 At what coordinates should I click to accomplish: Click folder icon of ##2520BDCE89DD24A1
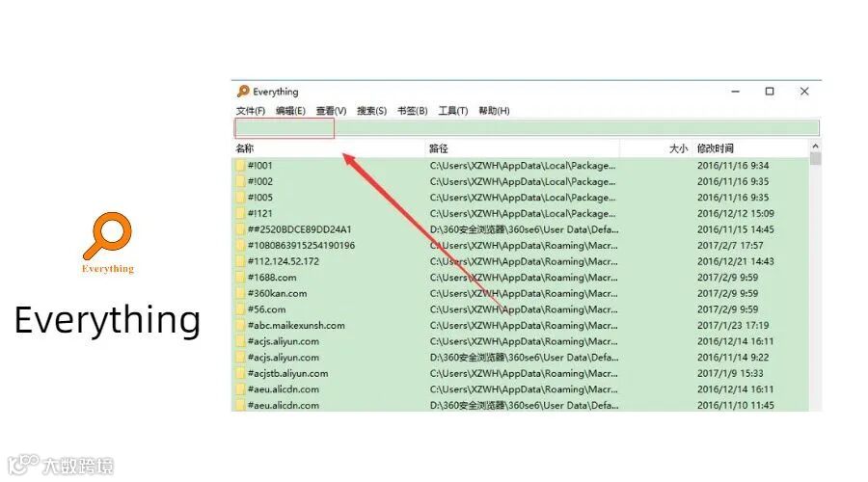(x=240, y=229)
